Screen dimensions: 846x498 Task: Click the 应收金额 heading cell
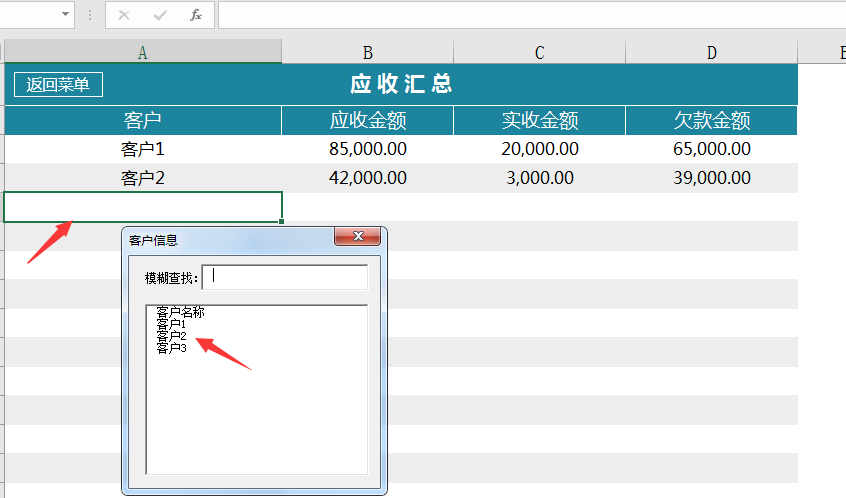point(367,120)
